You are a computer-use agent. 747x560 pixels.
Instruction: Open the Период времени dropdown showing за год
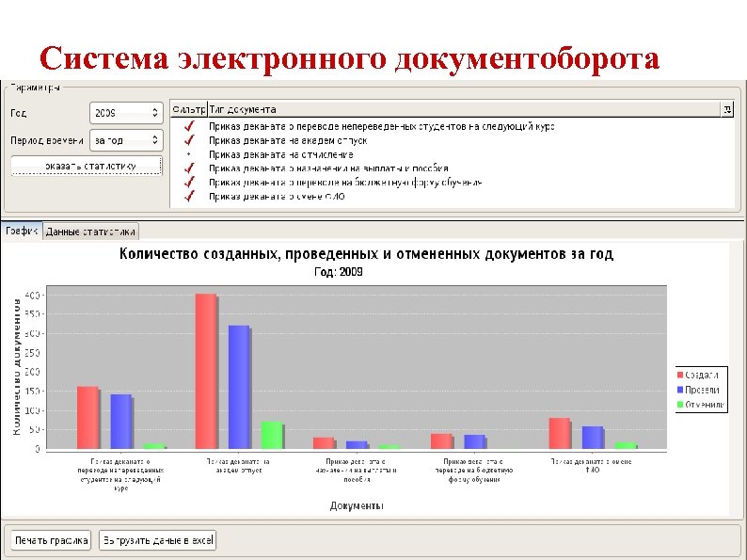[126, 140]
